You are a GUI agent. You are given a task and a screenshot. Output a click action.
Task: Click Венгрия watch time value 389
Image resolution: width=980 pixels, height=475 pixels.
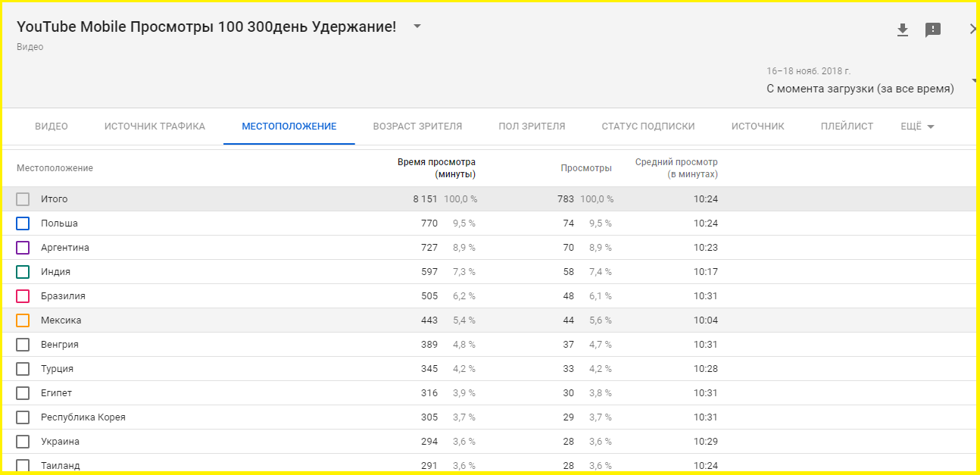click(429, 345)
